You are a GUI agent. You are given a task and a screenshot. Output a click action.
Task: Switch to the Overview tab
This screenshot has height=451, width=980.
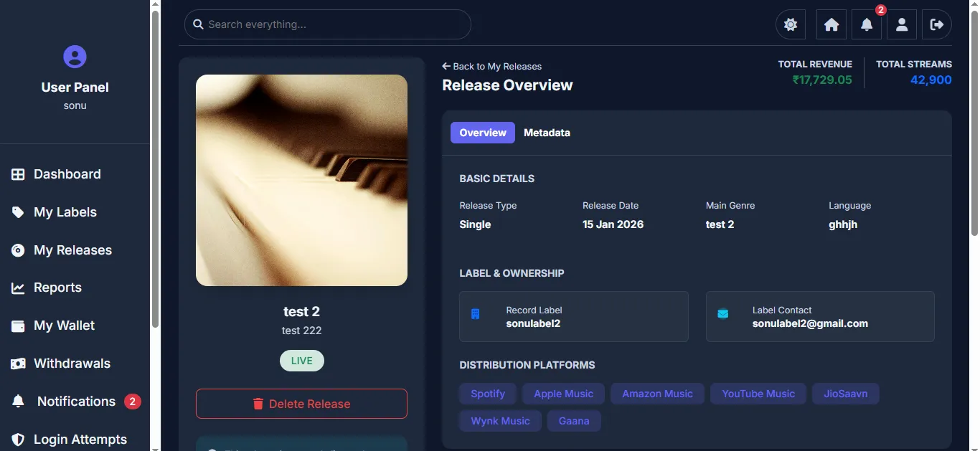[x=483, y=133]
